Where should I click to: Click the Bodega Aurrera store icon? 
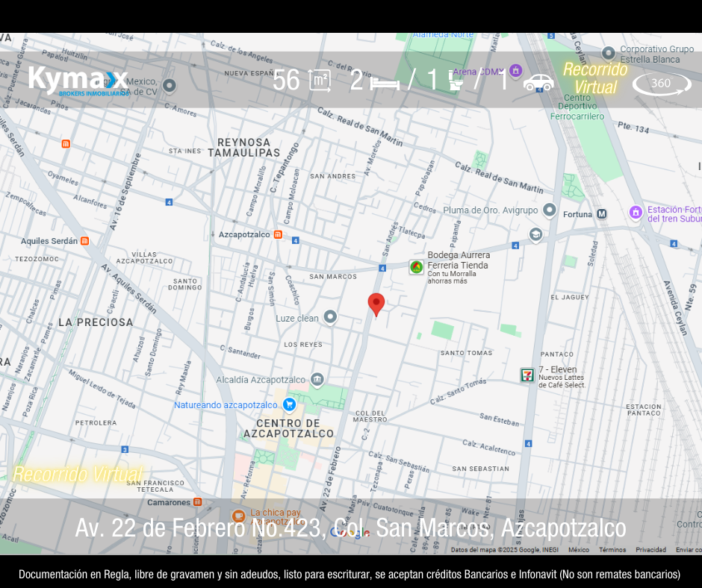tap(417, 267)
